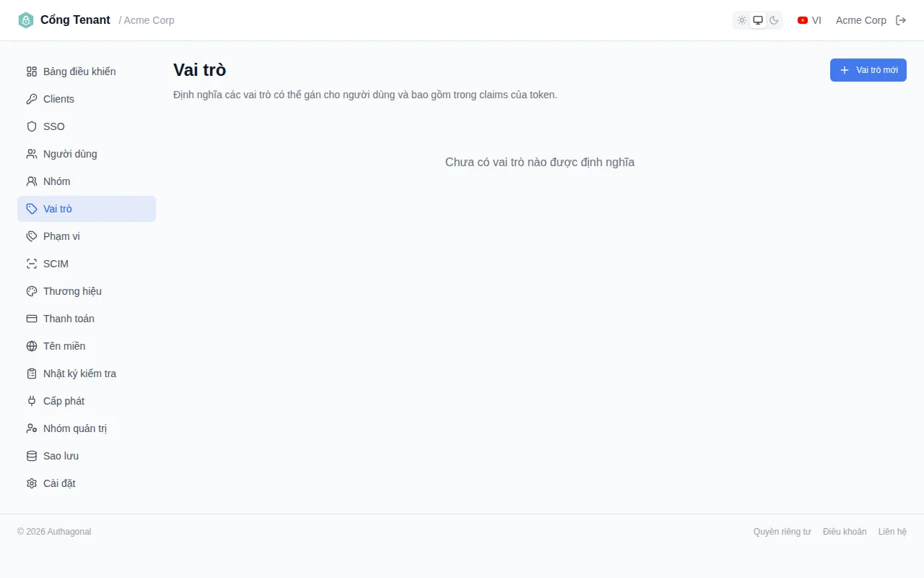Click the Vai trò page heading
The height and width of the screenshot is (578, 924).
[200, 70]
